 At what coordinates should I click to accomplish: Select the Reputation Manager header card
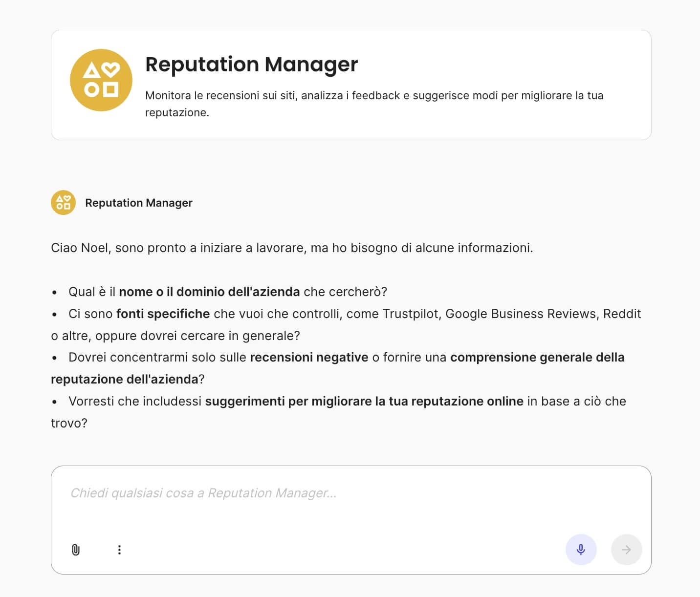click(350, 84)
